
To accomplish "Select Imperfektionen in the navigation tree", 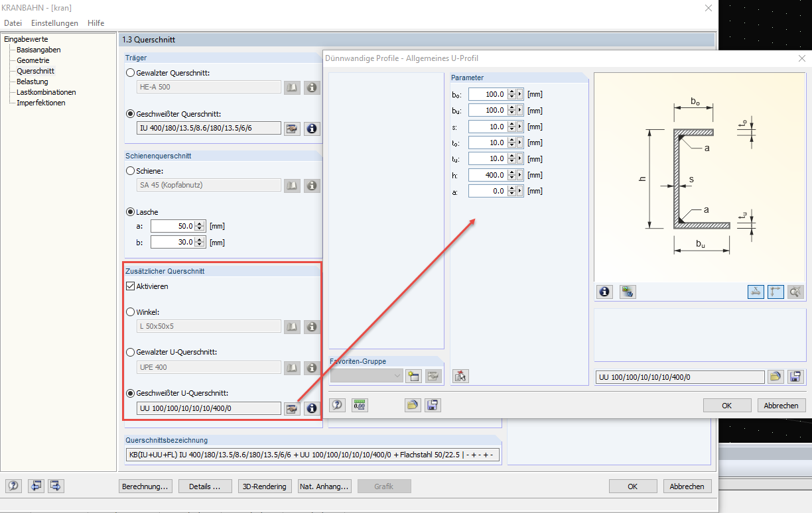I will pos(41,103).
